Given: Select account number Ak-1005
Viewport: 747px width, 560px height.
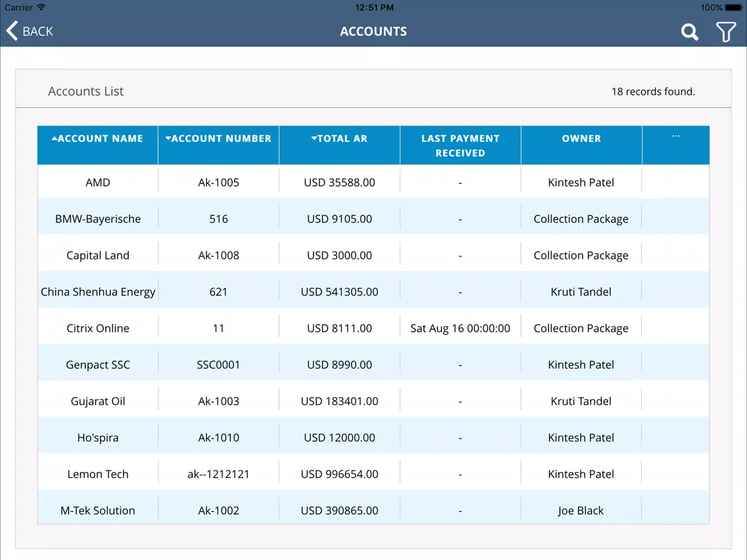Looking at the screenshot, I should point(219,182).
